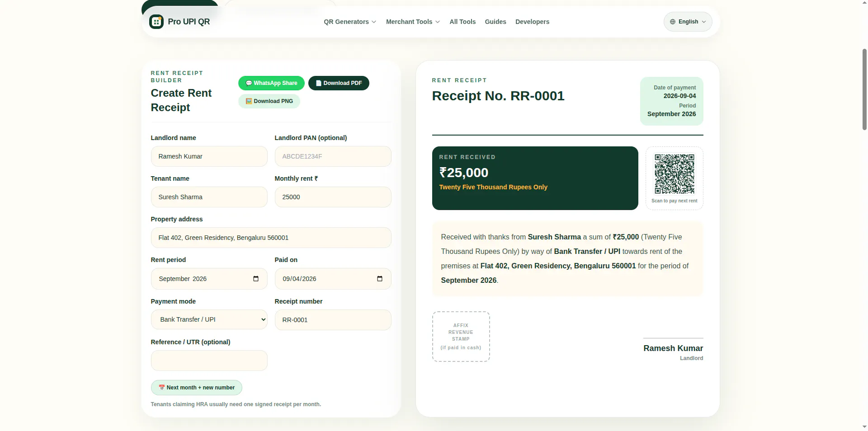Edit the Tenant name field

click(209, 197)
